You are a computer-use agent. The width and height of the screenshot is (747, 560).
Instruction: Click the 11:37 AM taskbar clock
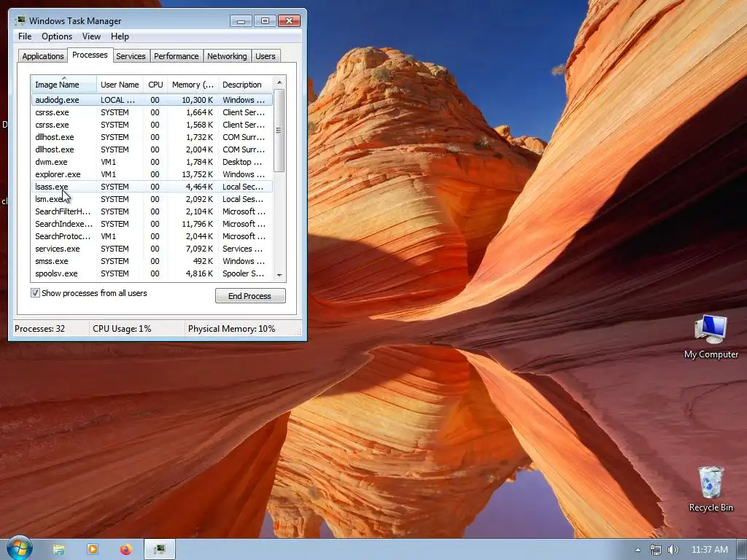pos(709,550)
